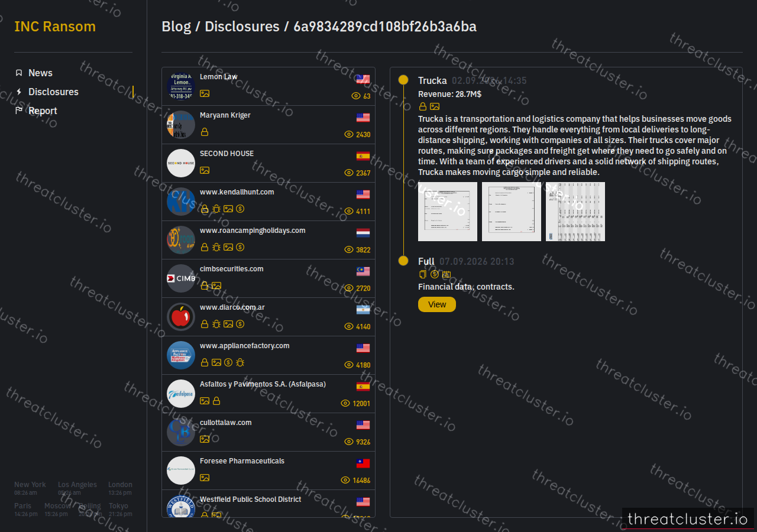Click the Disclosures lightning bolt icon

[19, 92]
